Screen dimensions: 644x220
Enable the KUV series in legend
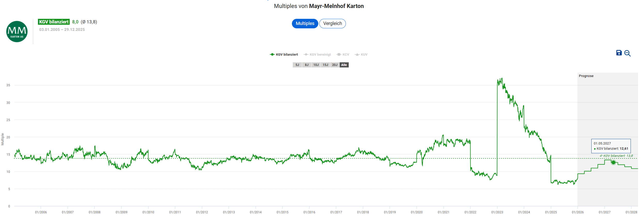coord(361,55)
